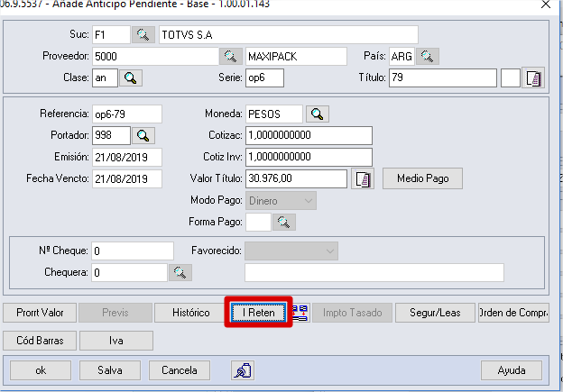Click the Salva button
The width and height of the screenshot is (563, 392).
110,370
